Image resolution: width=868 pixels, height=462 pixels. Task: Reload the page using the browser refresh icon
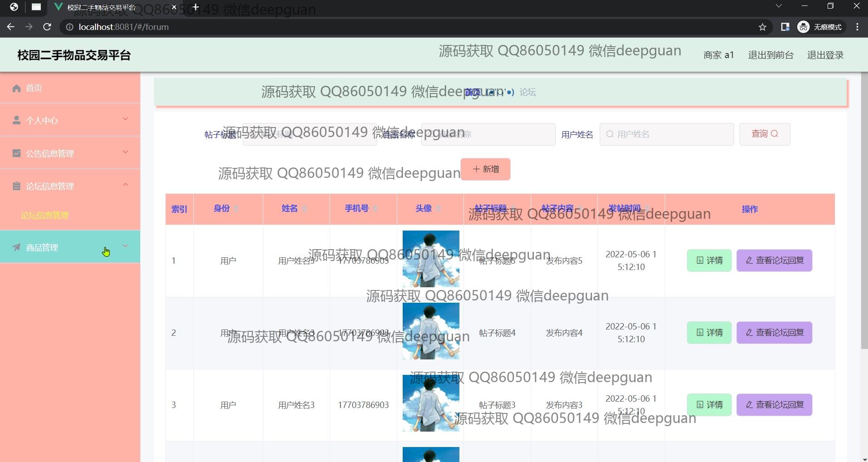pos(47,27)
